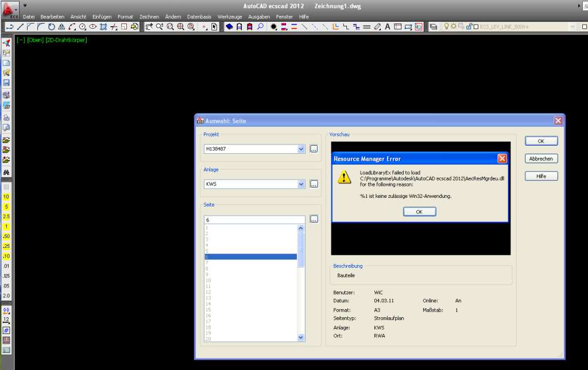
Task: Open the Werkzeuge menu
Action: [230, 17]
